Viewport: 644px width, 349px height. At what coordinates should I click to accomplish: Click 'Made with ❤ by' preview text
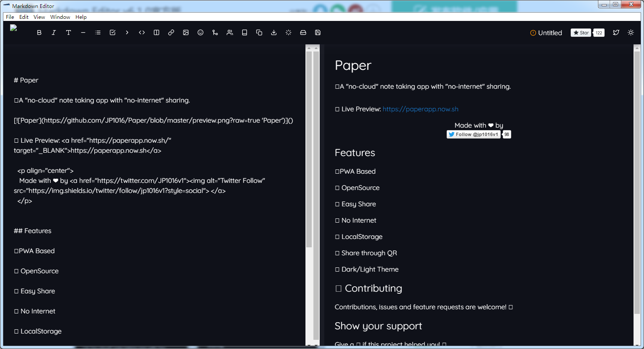(479, 126)
